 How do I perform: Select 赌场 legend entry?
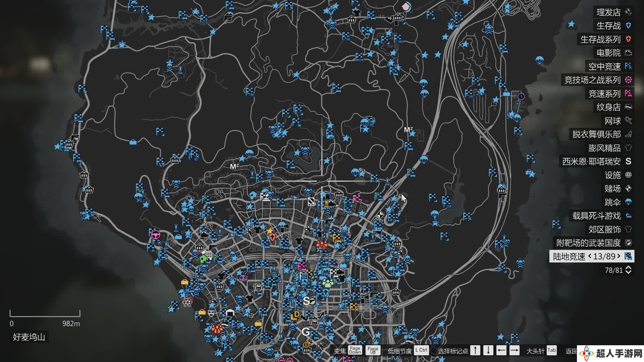click(618, 189)
